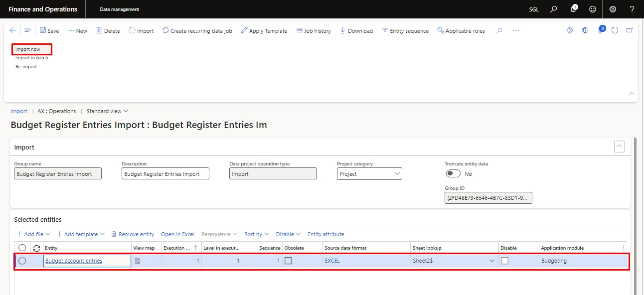Search the action pane with magnifier icon
This screenshot has width=644, height=295.
[499, 30]
